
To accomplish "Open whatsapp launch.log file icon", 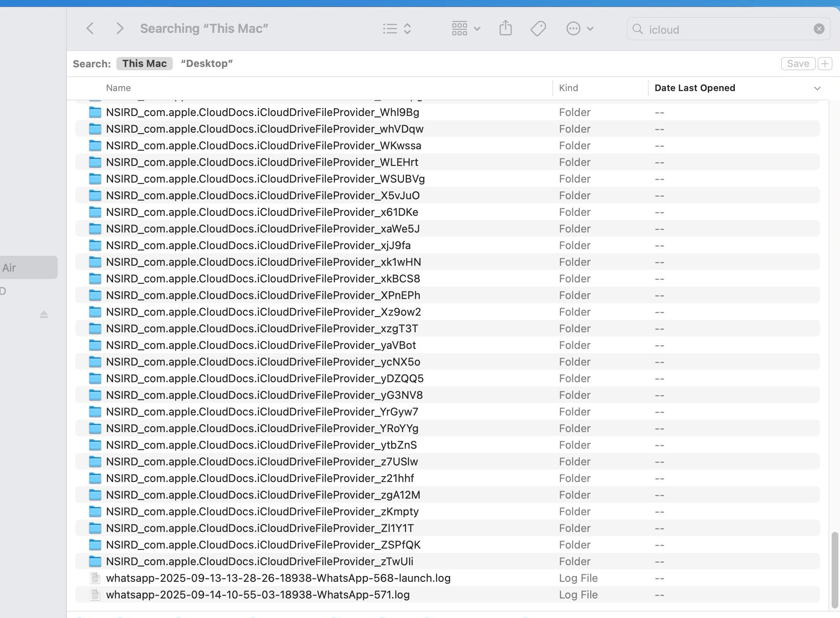I will click(95, 578).
